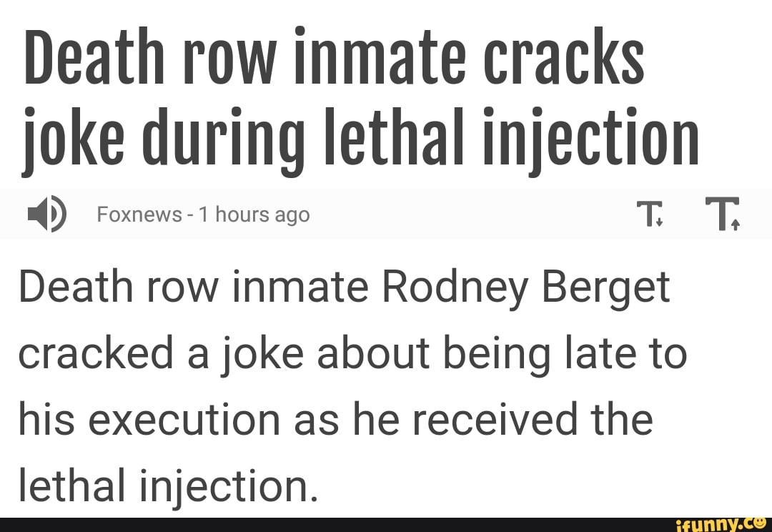
Task: Tap the text-to-speech speaker symbol
Action: (x=47, y=214)
